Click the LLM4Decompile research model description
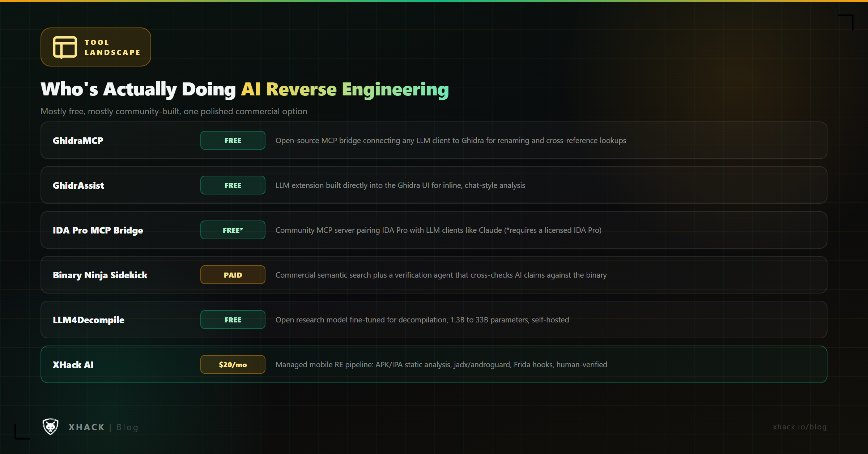 coord(422,320)
